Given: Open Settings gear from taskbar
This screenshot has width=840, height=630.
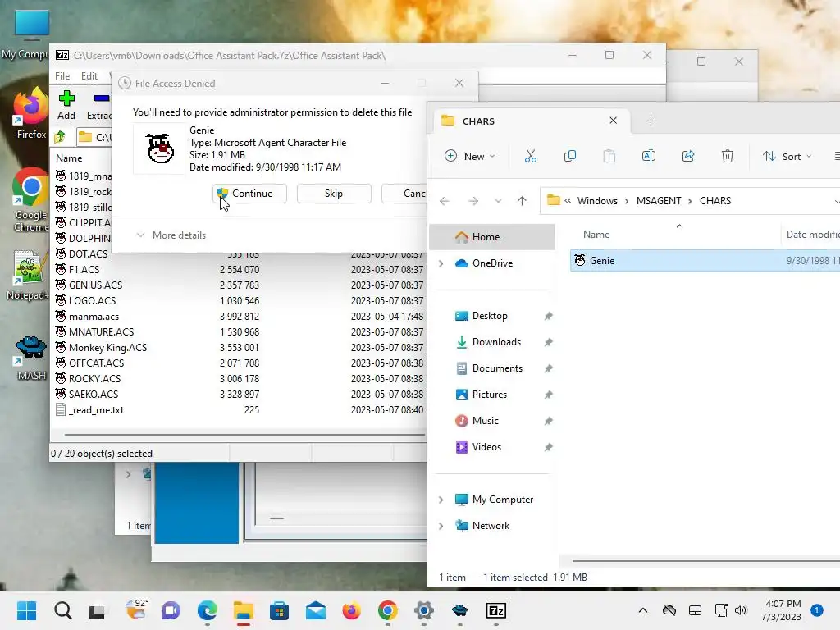Looking at the screenshot, I should [424, 610].
